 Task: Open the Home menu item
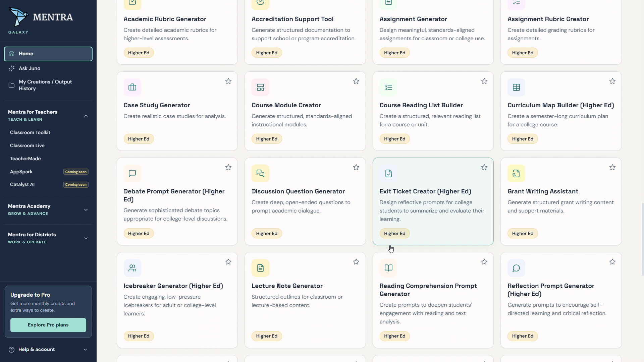coord(48,54)
